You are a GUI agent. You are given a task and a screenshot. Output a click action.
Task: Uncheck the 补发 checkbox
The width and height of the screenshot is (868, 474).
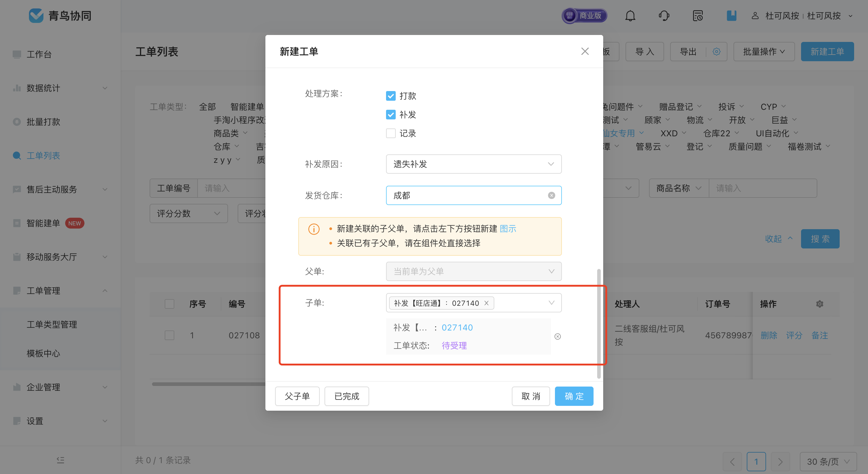pos(391,115)
